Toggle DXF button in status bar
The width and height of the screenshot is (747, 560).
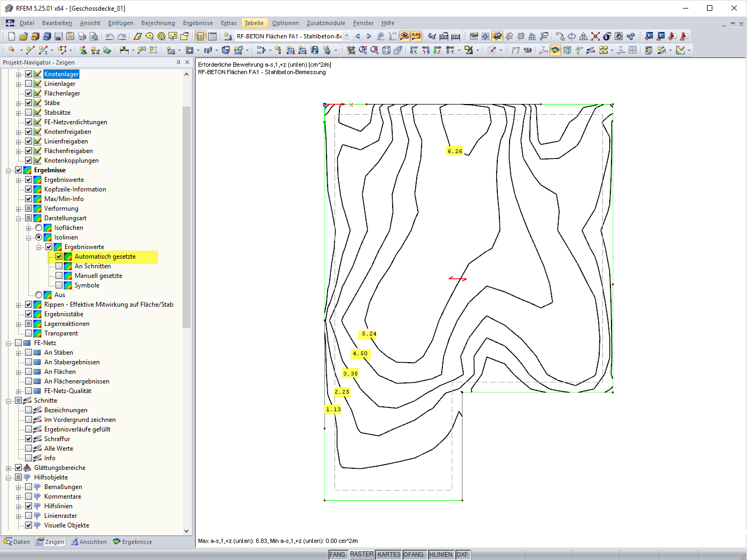(463, 555)
